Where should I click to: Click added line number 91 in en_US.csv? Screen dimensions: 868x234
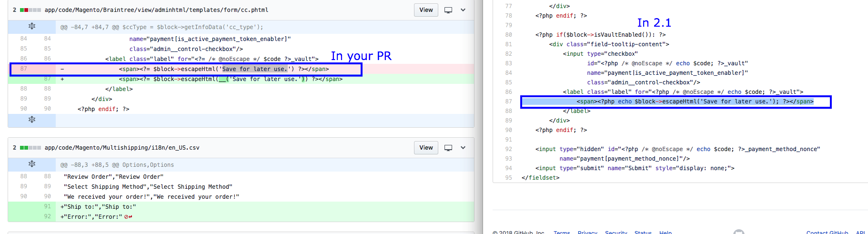[47, 206]
